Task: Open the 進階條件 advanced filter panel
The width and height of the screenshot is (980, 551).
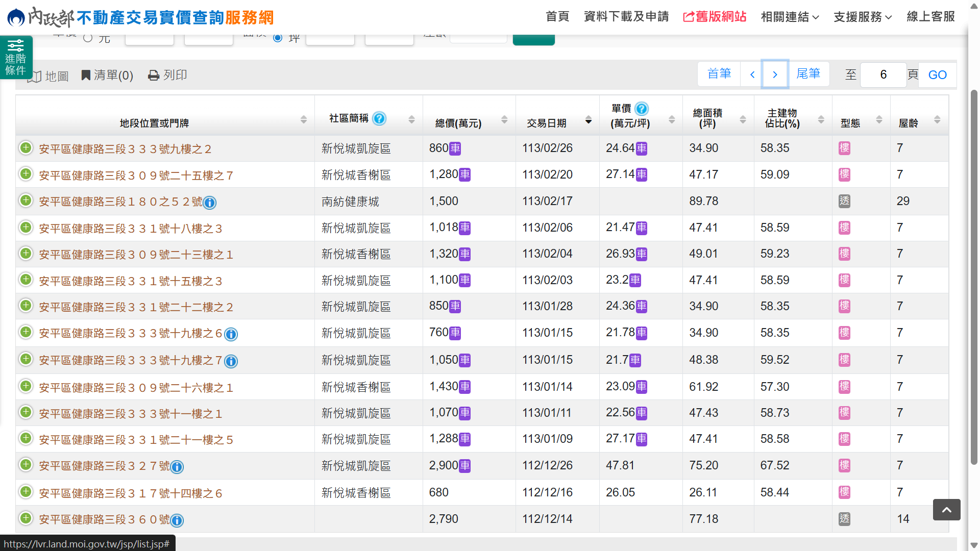Action: (x=16, y=57)
